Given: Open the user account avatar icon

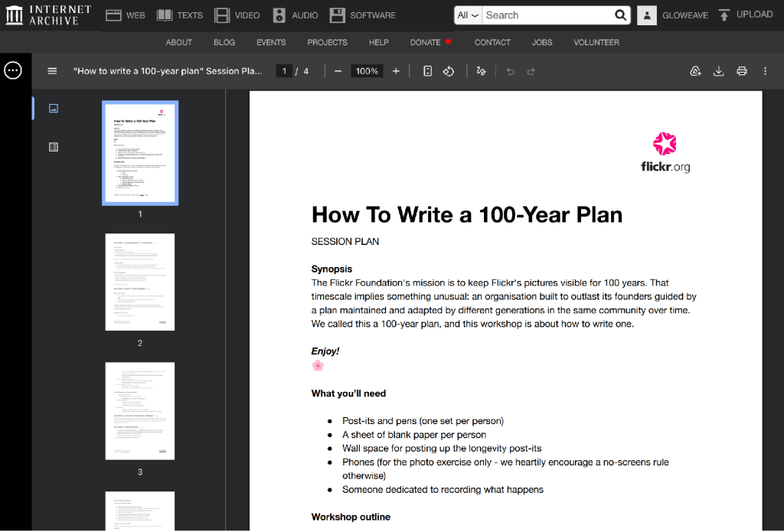Looking at the screenshot, I should point(646,15).
